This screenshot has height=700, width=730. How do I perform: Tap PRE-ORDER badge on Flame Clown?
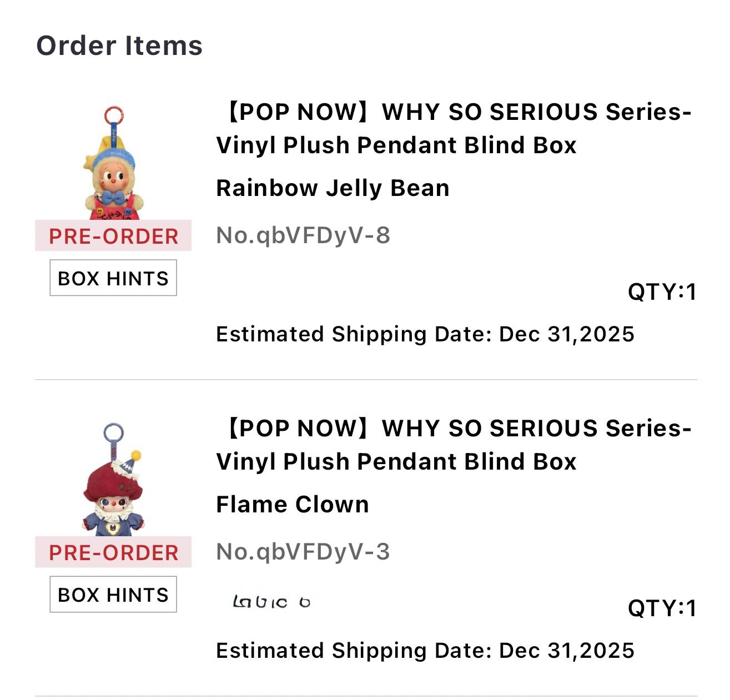(113, 552)
